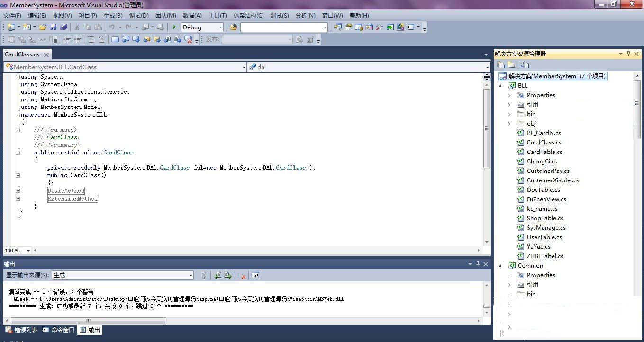Collapse the namespace MemberSystem.BLL block
Viewport: 644px width, 342px height.
click(18, 115)
